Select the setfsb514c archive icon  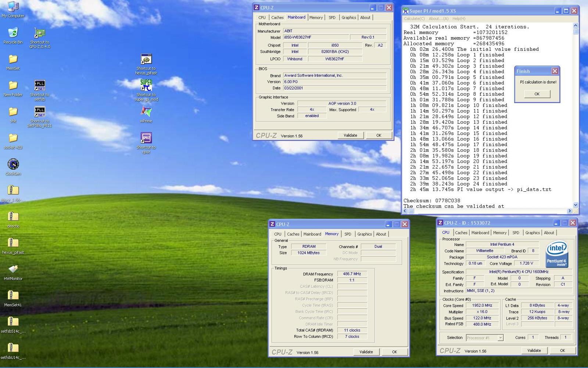pos(13,325)
